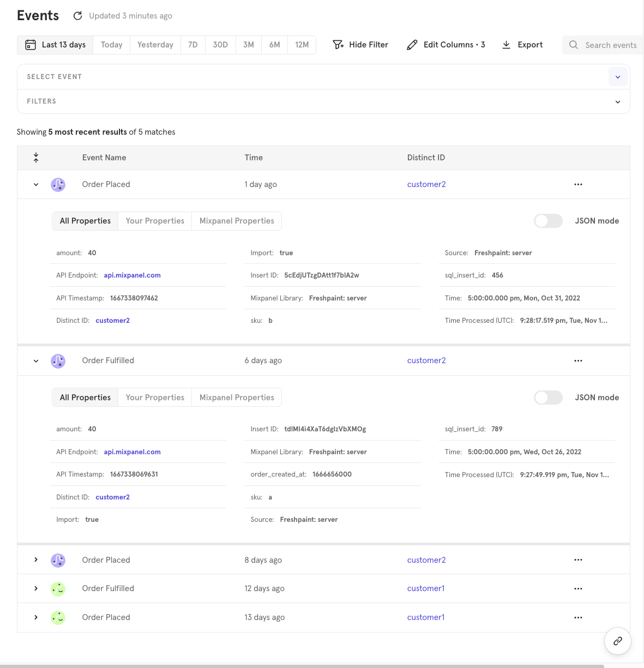Viewport: 644px width, 668px height.
Task: Click order_created_at value 1666656000
Action: coord(332,474)
